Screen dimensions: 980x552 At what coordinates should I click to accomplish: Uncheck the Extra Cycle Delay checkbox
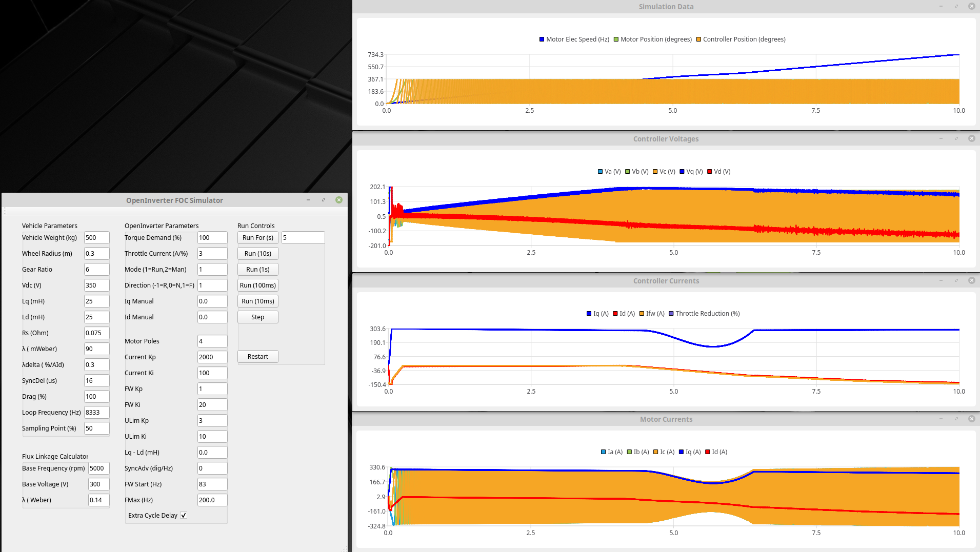click(184, 516)
